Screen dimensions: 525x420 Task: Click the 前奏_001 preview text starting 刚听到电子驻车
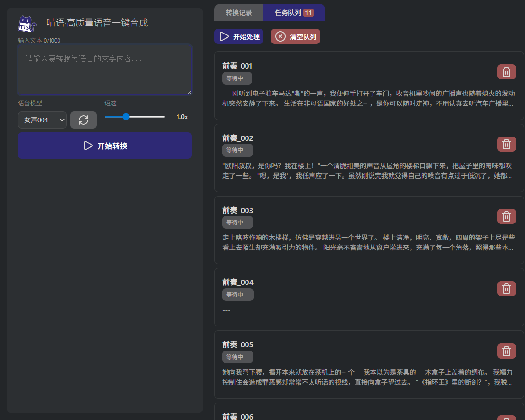pos(368,98)
